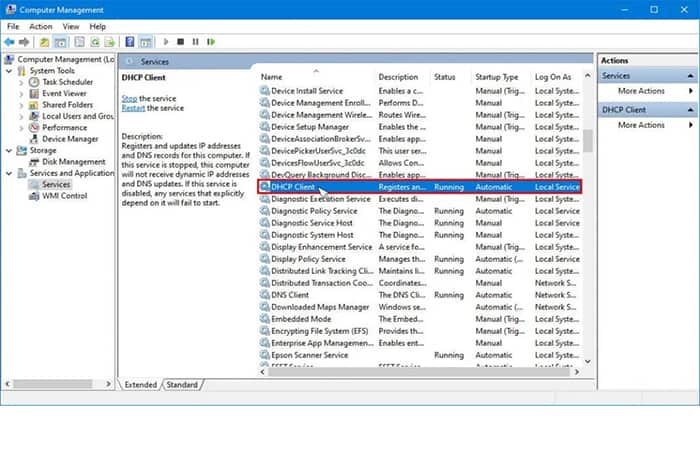Expand the Shared Folders node
The image size is (700, 450).
click(x=21, y=105)
